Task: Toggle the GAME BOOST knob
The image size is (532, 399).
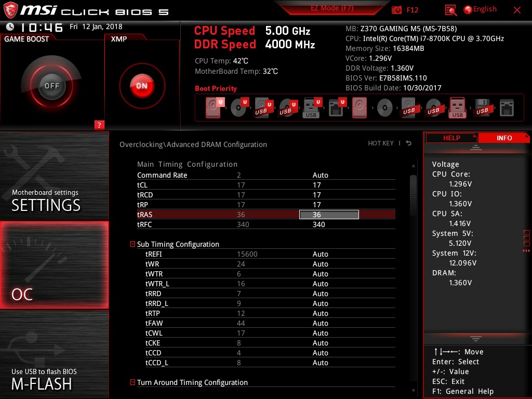Action: 51,86
